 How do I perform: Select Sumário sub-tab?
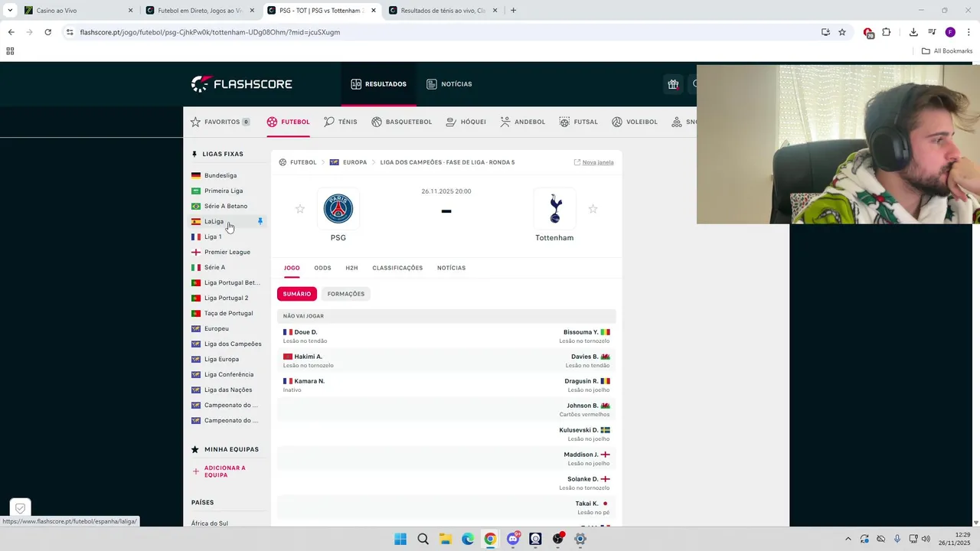point(297,294)
